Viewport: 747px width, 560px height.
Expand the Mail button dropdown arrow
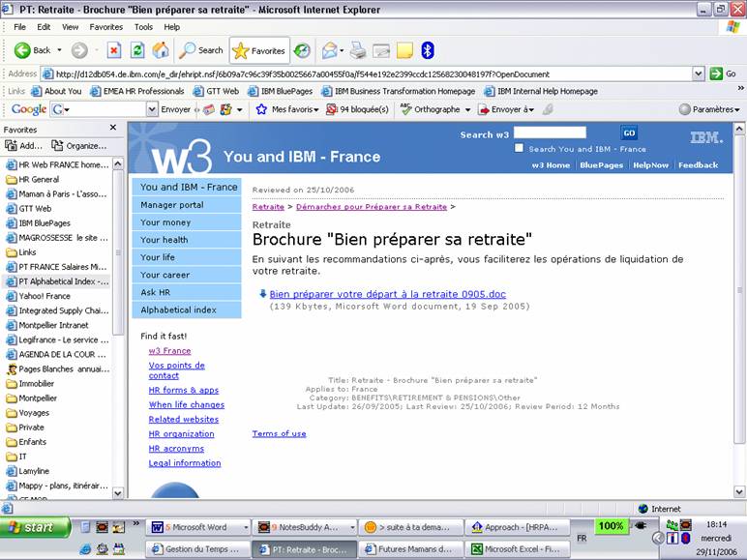point(343,50)
